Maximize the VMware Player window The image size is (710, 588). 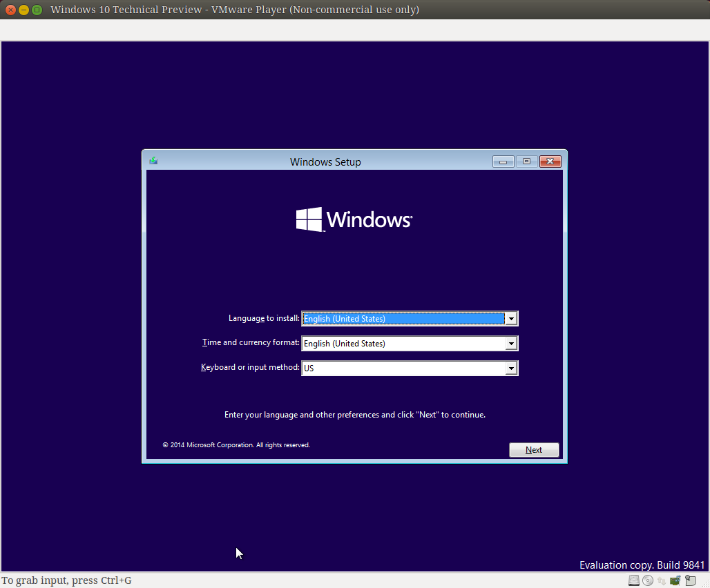point(37,10)
